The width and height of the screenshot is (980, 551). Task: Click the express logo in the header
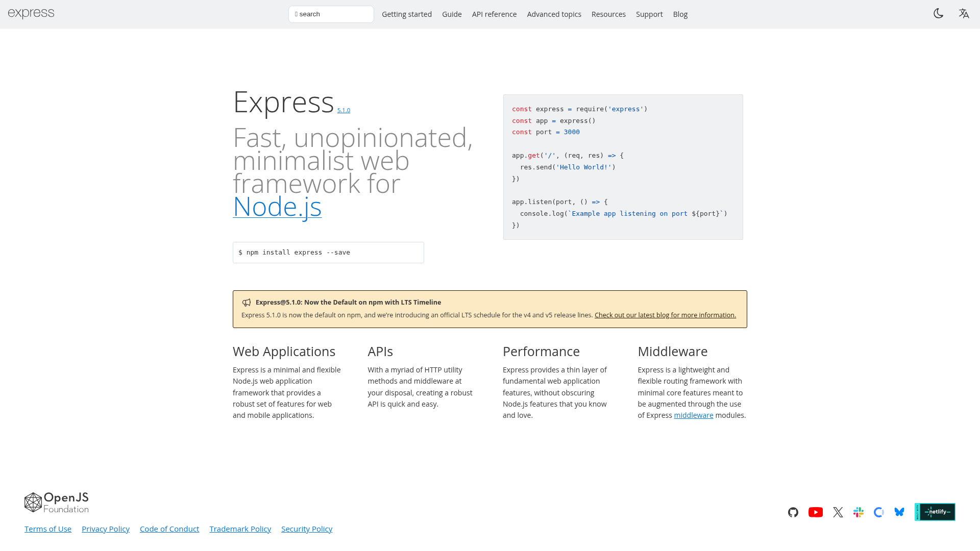[x=31, y=13]
